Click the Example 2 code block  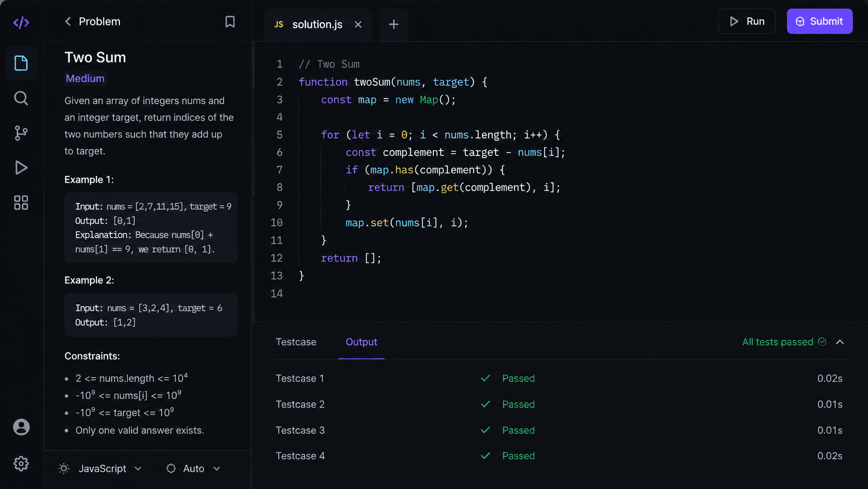pyautogui.click(x=151, y=315)
